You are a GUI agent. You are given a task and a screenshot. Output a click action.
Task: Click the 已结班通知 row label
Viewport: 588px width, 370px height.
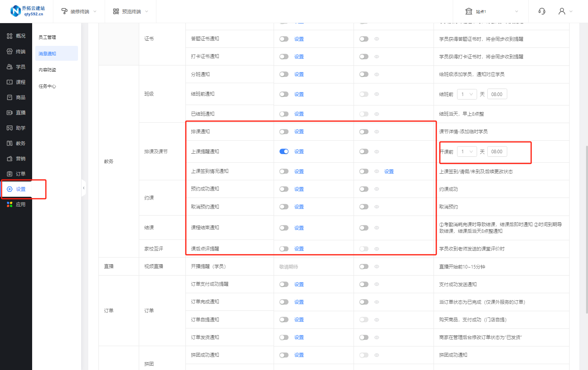pyautogui.click(x=203, y=114)
